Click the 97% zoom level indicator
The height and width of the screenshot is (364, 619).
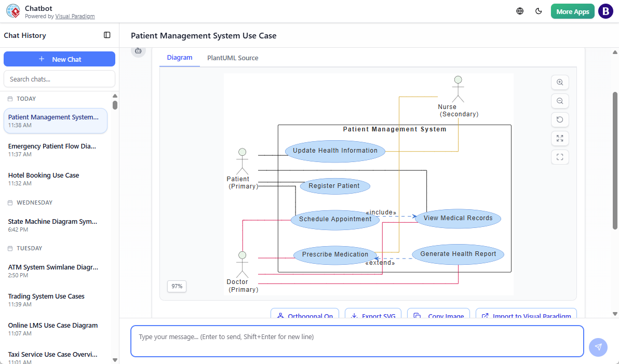177,286
